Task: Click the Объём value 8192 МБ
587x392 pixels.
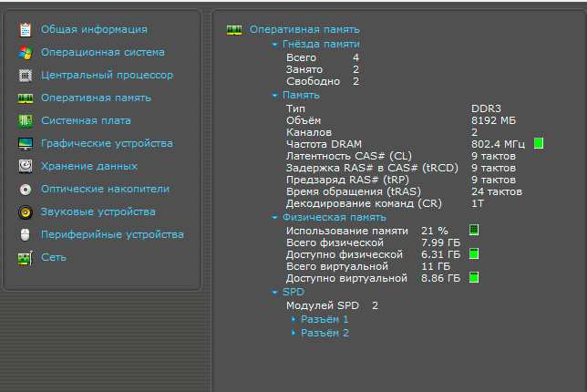Action: pyautogui.click(x=493, y=120)
